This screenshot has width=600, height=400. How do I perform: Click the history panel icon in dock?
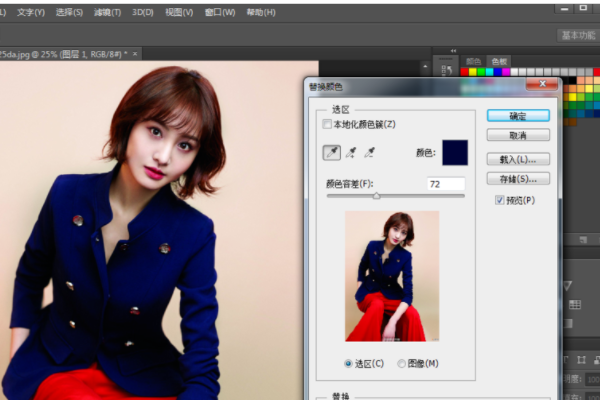tap(446, 70)
